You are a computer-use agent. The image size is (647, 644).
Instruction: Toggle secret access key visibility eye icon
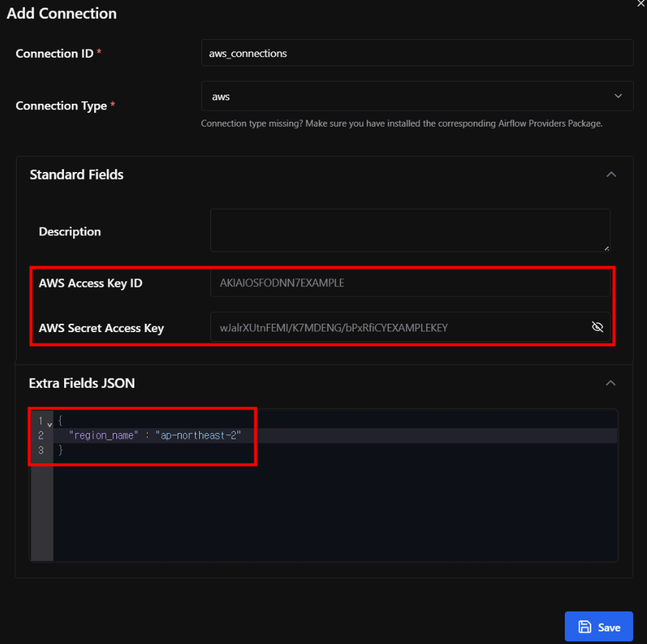pyautogui.click(x=597, y=327)
